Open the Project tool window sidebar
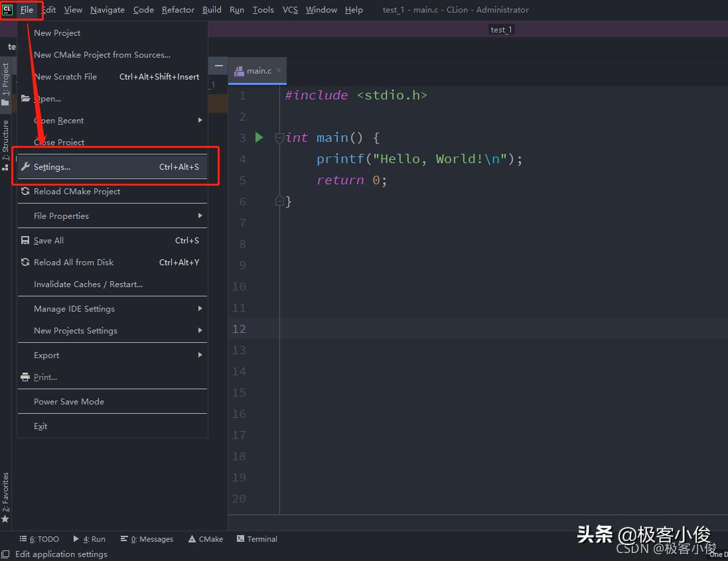The image size is (728, 561). (x=6, y=76)
